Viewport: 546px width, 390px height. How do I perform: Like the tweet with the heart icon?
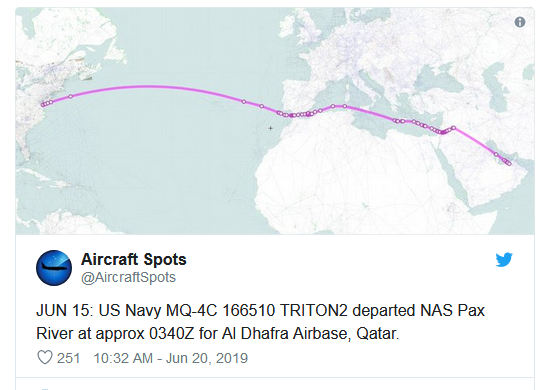coord(45,358)
